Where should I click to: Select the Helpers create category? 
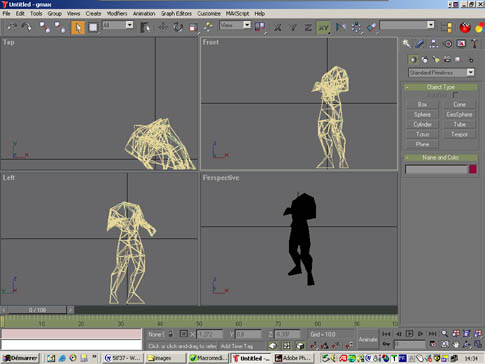pyautogui.click(x=458, y=60)
